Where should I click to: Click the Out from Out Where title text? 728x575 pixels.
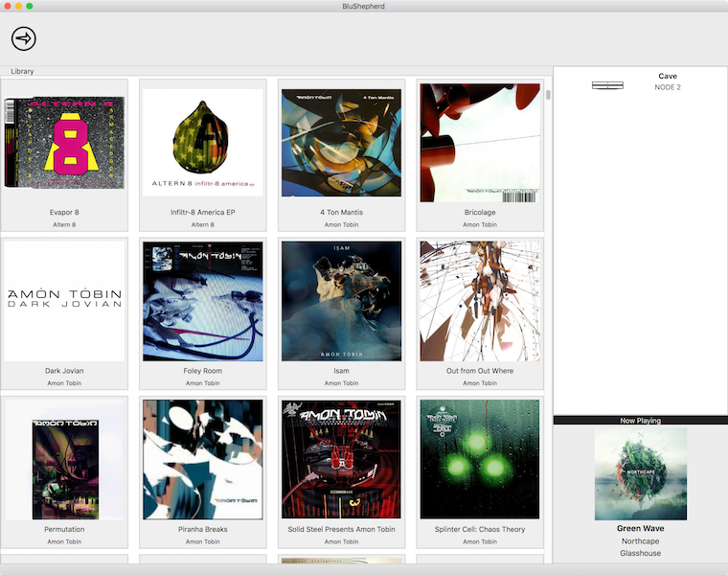480,371
